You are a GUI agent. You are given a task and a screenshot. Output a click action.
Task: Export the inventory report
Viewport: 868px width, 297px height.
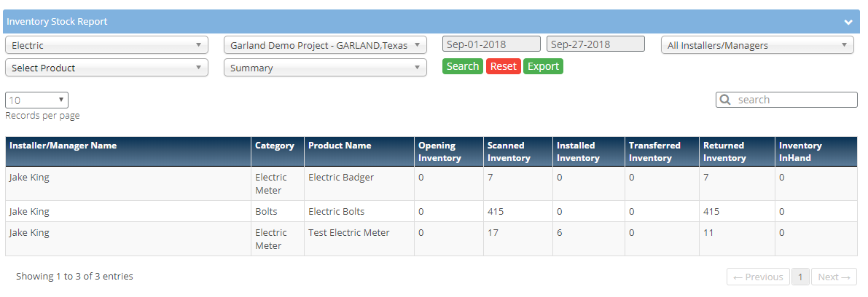point(543,66)
